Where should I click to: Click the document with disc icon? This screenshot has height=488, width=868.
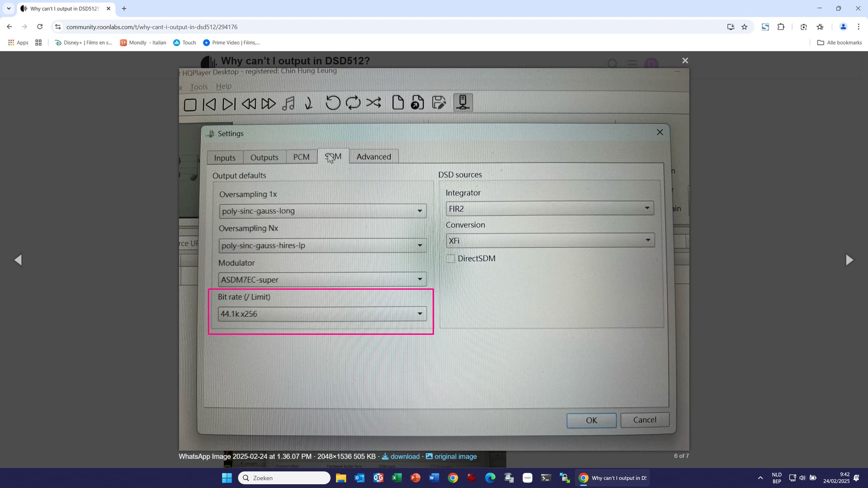[x=417, y=103]
